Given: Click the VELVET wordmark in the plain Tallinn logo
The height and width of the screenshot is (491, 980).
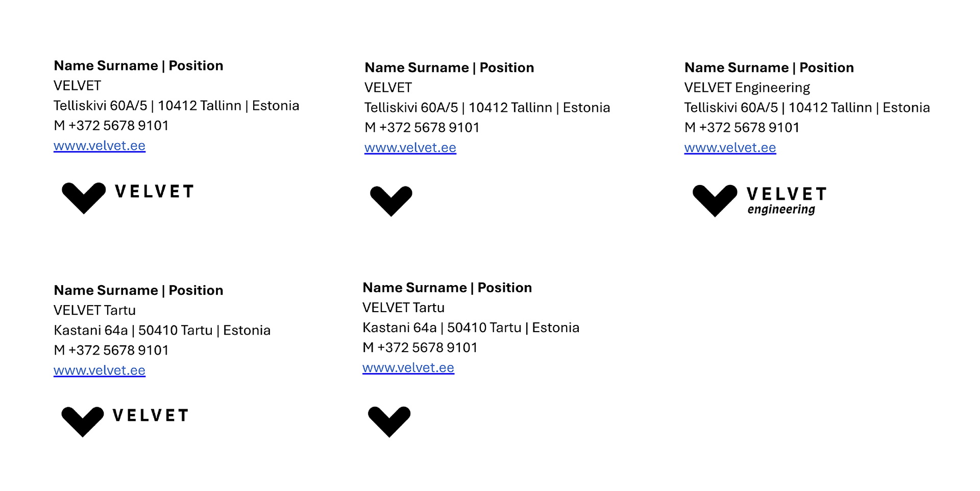Looking at the screenshot, I should point(155,192).
